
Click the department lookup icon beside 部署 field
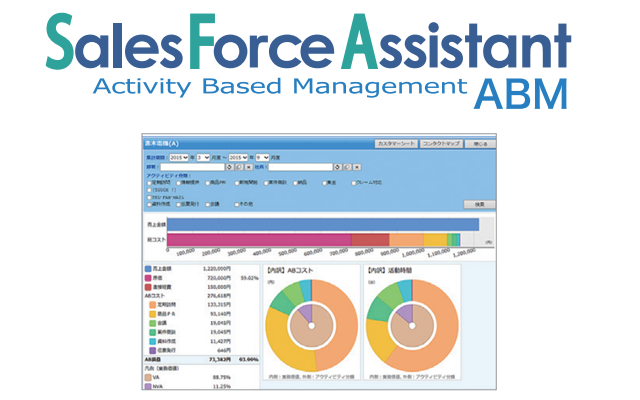click(x=229, y=167)
